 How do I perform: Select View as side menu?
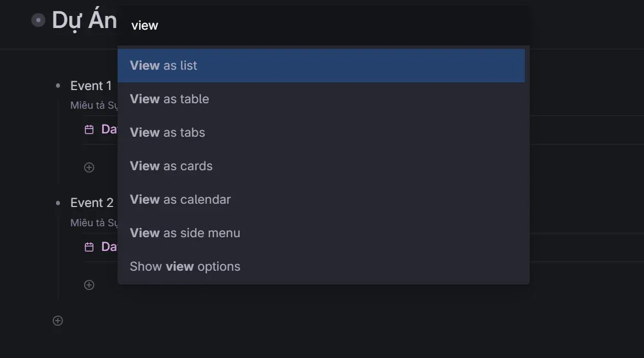[321, 233]
